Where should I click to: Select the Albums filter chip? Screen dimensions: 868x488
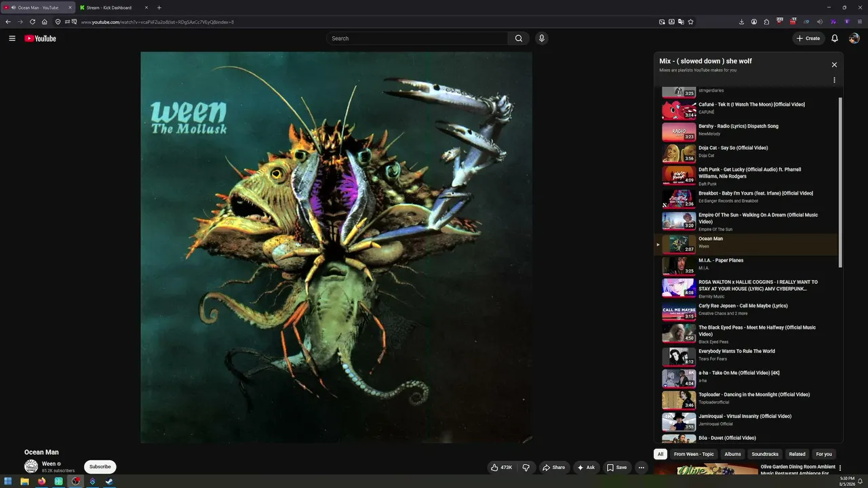tap(732, 454)
